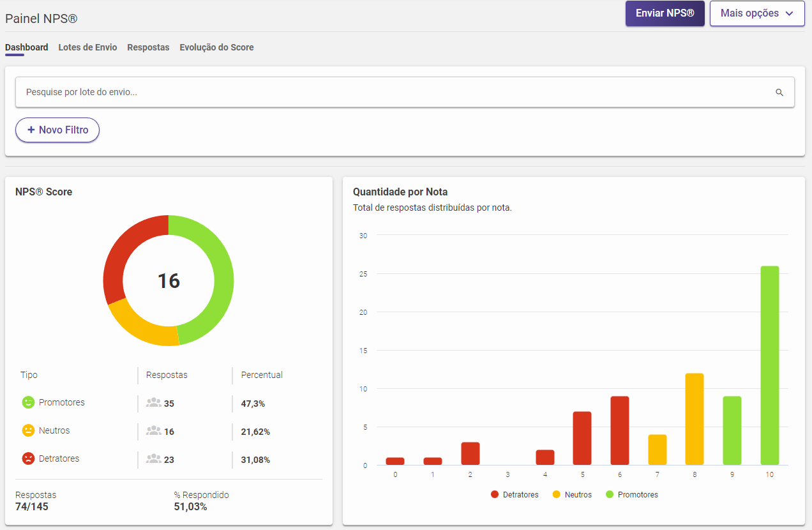Click the tallest green bar for score 10
Image resolution: width=812 pixels, height=530 pixels.
pyautogui.click(x=769, y=365)
